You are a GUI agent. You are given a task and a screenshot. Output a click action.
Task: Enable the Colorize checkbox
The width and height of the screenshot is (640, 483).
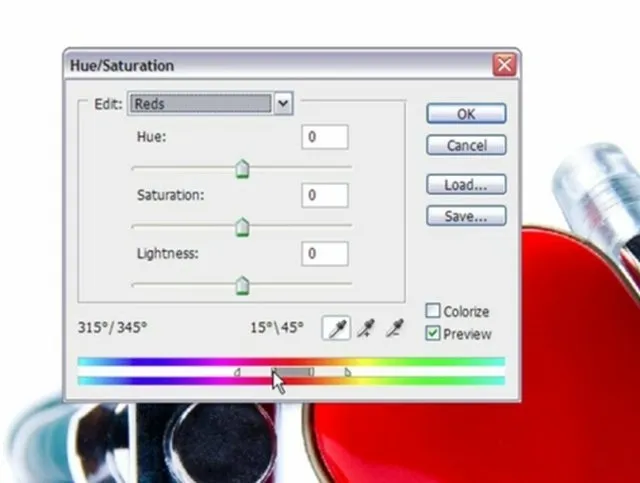(433, 311)
